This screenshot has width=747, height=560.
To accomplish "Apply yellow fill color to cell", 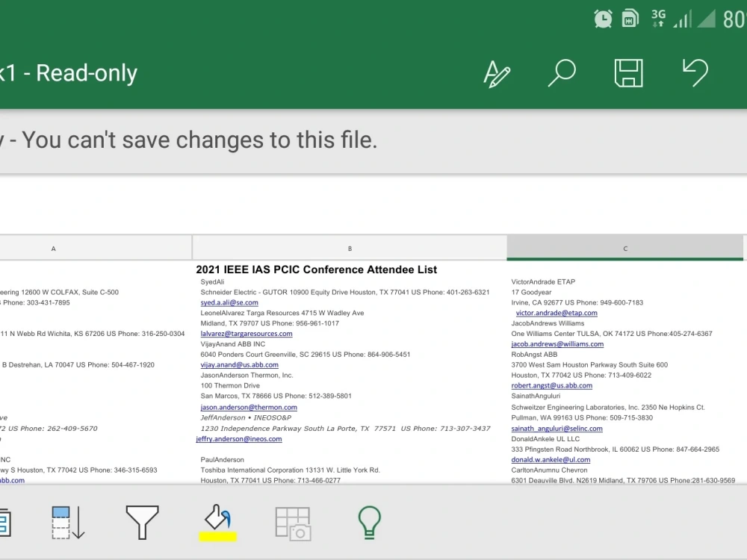I will tap(217, 523).
